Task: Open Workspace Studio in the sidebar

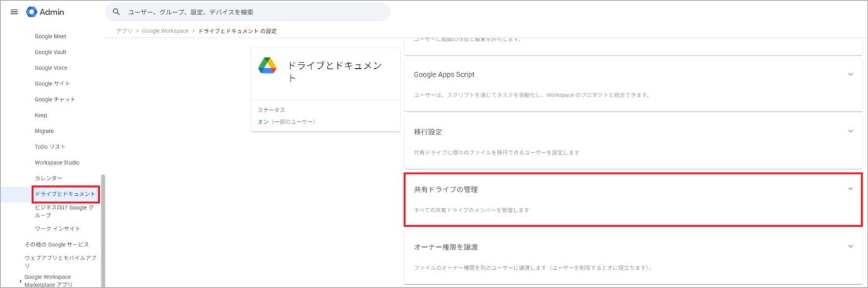Action: 57,163
